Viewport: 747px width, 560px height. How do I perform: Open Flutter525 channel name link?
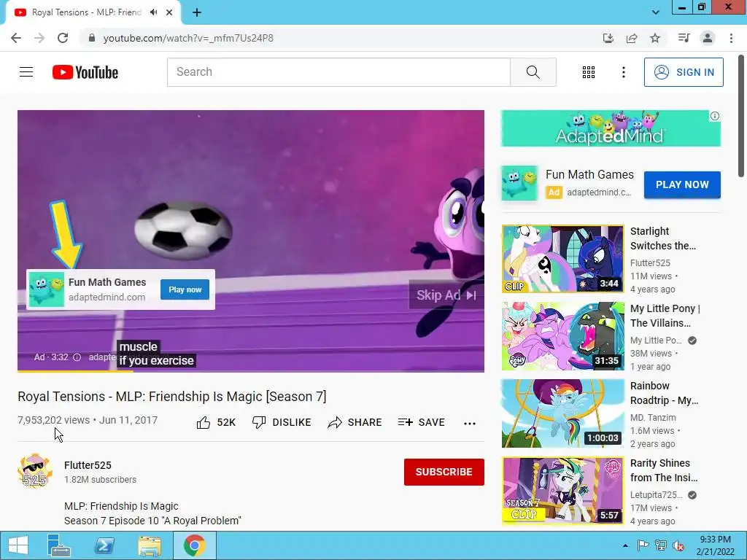88,465
